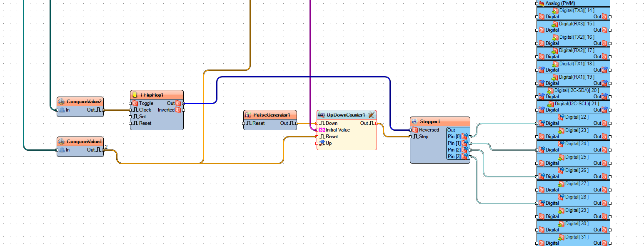Click the CompareValue2 In pin
Screen dimensions: 644x246
[57, 110]
